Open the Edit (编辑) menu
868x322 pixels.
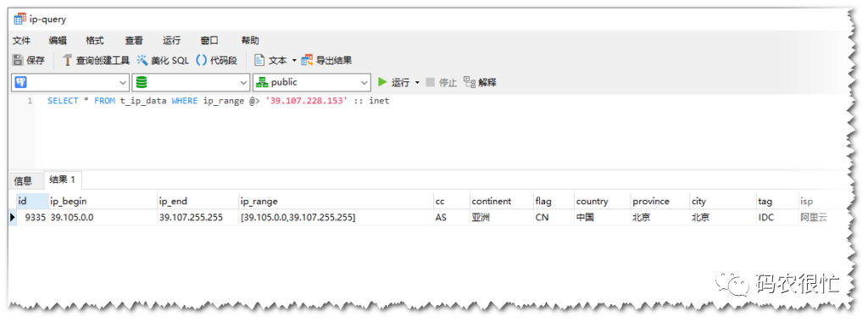[x=58, y=41]
